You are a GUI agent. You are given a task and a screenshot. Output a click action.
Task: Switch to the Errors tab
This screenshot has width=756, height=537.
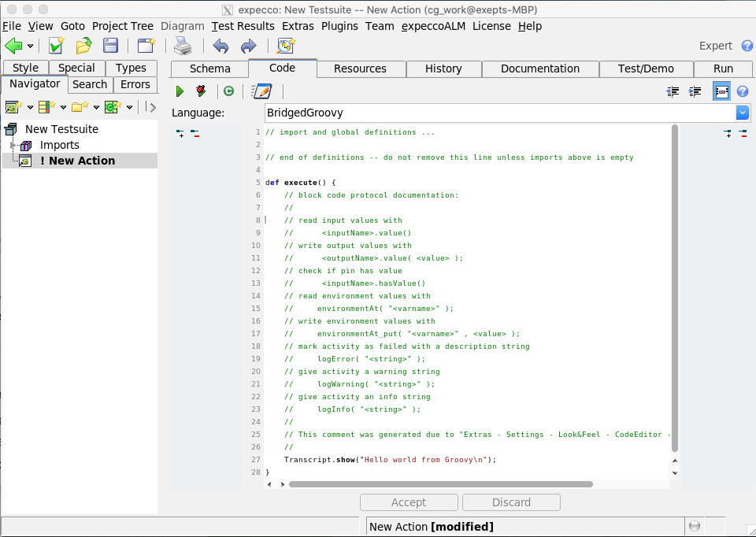tap(135, 84)
